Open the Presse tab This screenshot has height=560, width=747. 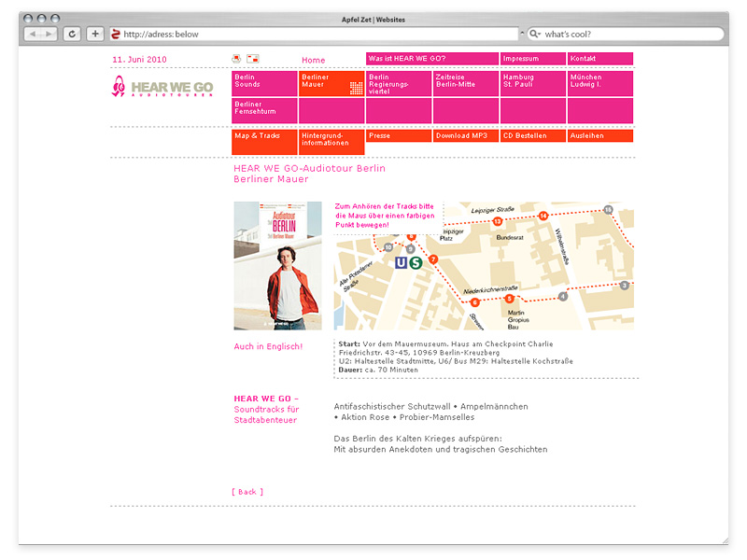[399, 135]
